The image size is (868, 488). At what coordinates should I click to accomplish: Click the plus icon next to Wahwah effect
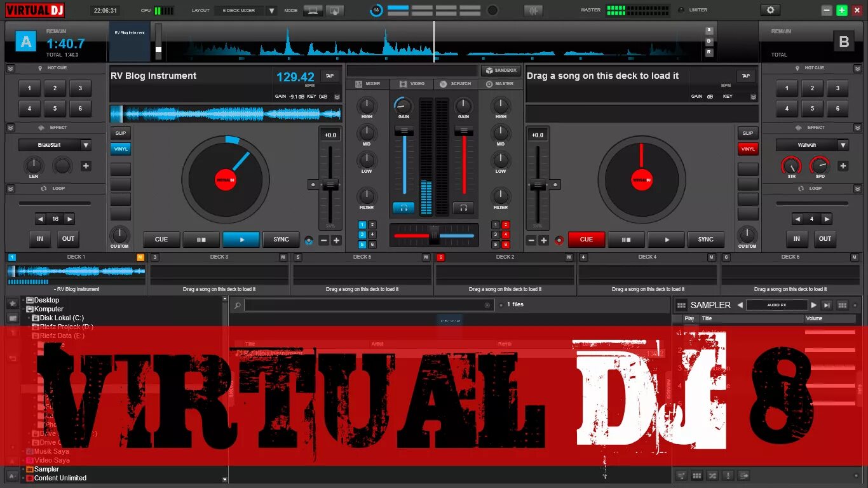[x=843, y=166]
